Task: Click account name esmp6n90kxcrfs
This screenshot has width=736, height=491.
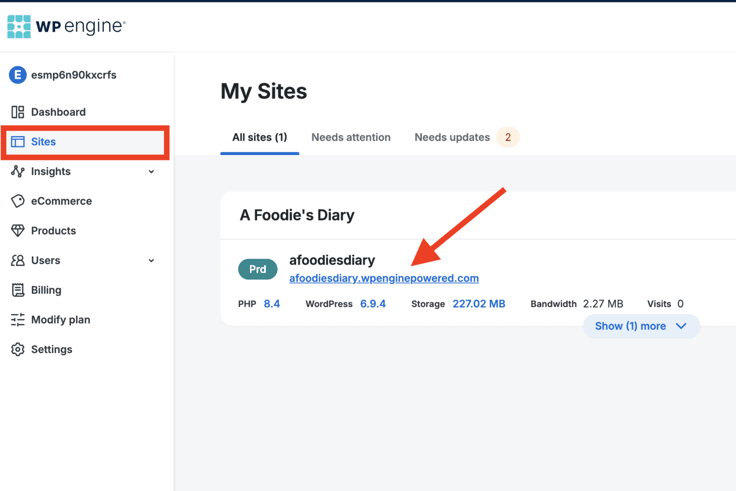Action: (74, 75)
